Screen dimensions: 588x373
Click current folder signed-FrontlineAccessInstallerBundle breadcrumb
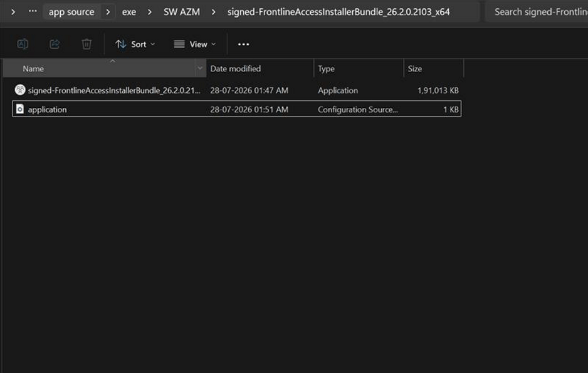339,12
